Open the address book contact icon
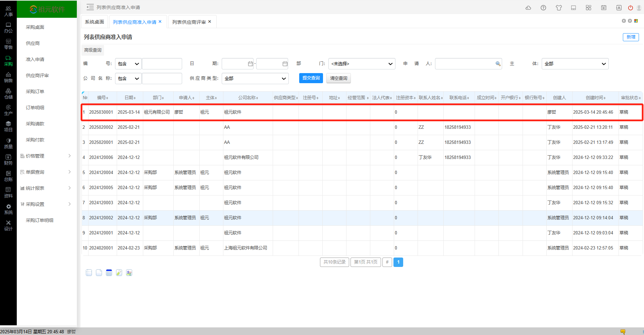This screenshot has height=335, width=644. (619, 8)
